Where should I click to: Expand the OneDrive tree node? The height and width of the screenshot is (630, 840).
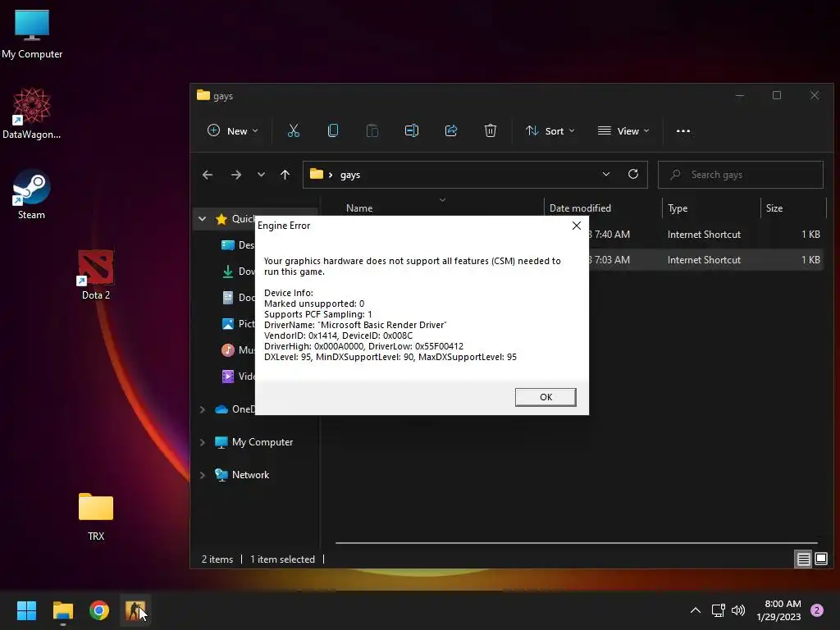point(202,409)
